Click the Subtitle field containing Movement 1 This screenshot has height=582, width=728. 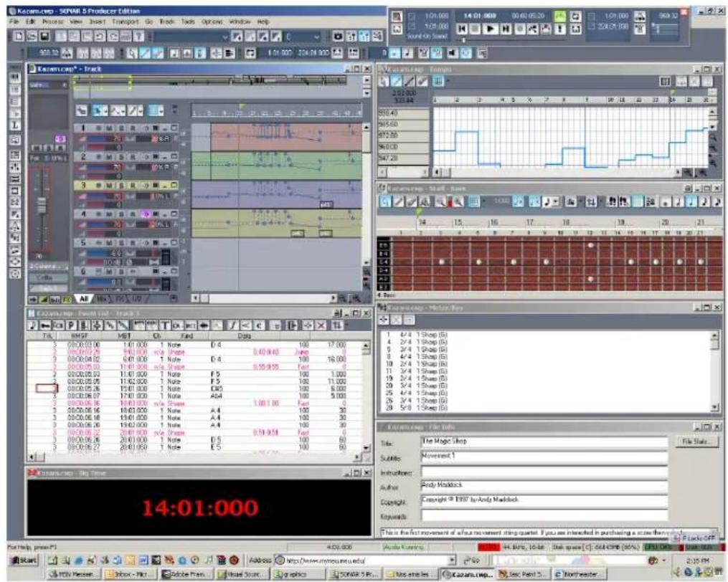click(x=544, y=457)
